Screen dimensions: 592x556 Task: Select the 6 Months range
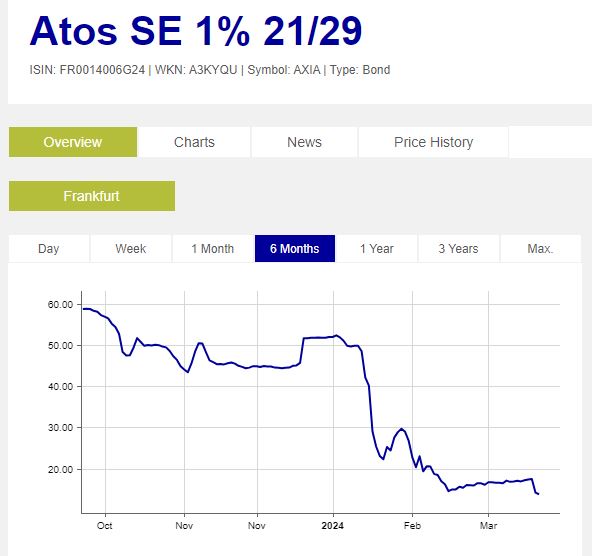(295, 248)
